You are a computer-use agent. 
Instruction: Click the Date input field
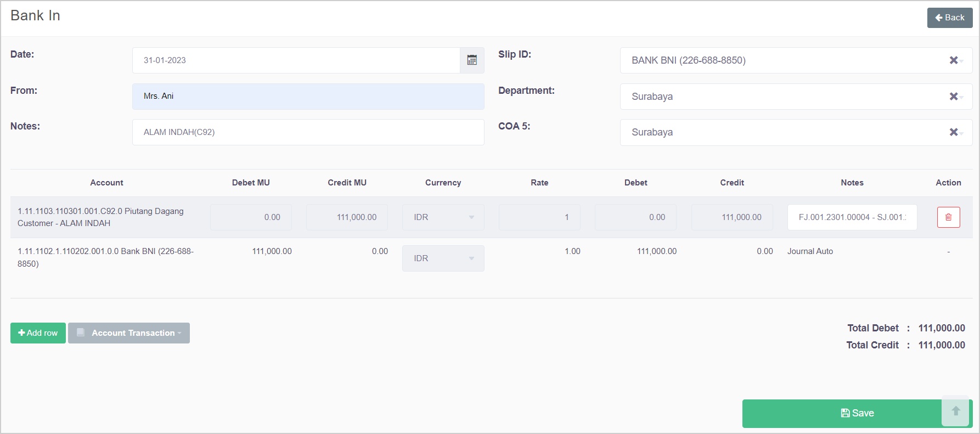(296, 60)
